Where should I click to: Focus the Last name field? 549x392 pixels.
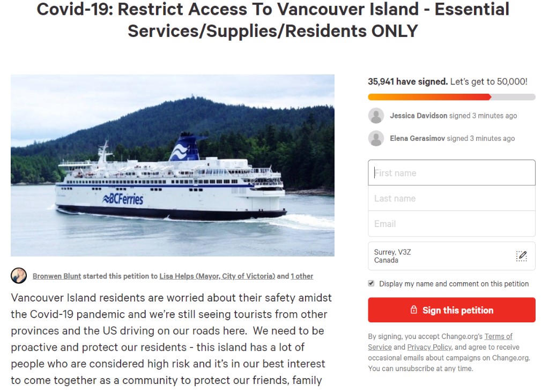point(451,198)
